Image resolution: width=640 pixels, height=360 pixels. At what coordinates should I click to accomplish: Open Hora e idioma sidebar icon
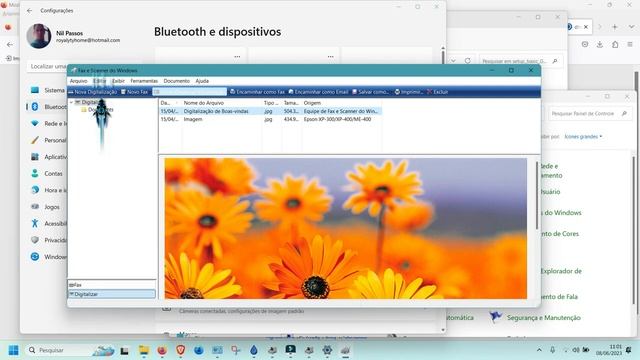[x=35, y=190]
